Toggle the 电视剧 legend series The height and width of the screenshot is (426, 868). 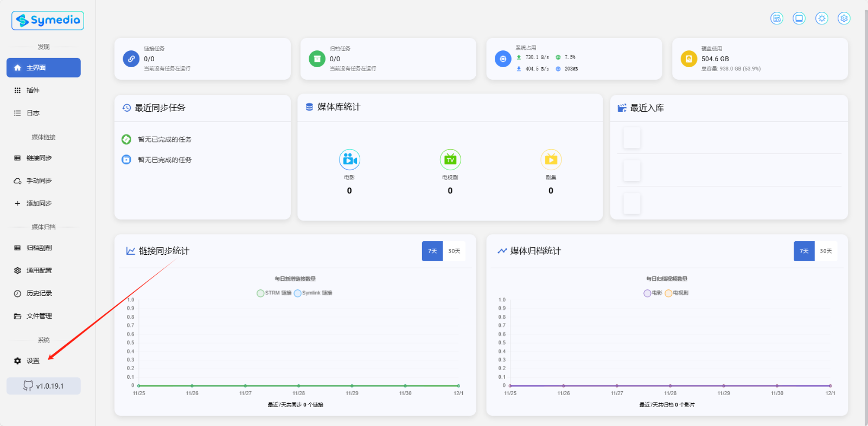[676, 293]
